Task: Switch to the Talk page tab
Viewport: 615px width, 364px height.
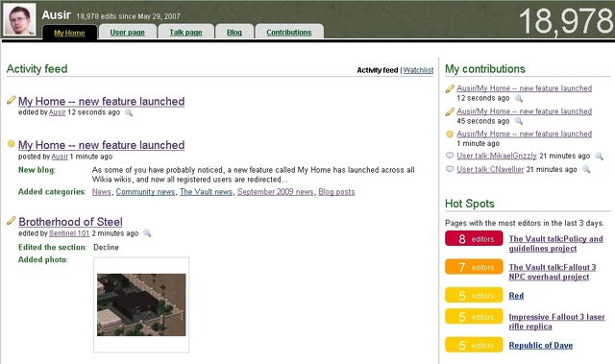Action: click(x=185, y=32)
